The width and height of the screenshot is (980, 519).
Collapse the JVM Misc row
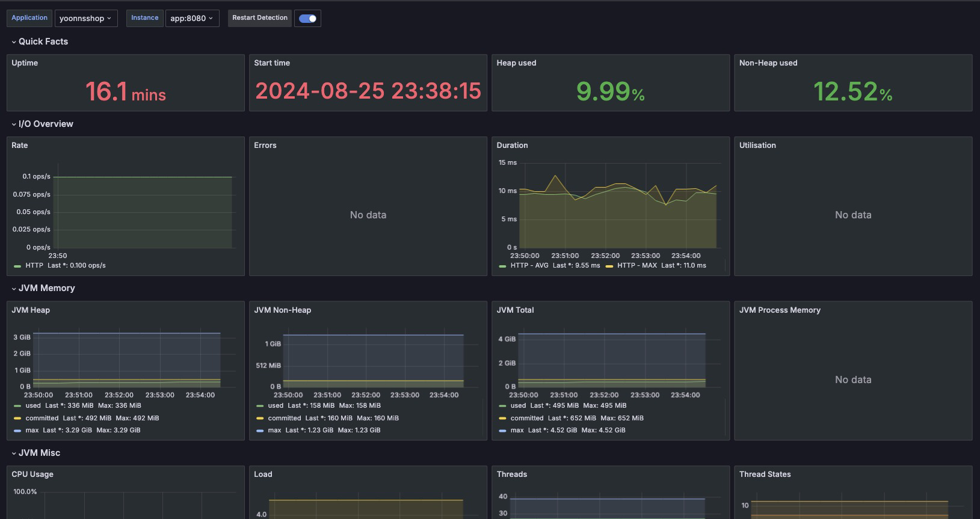click(x=35, y=453)
